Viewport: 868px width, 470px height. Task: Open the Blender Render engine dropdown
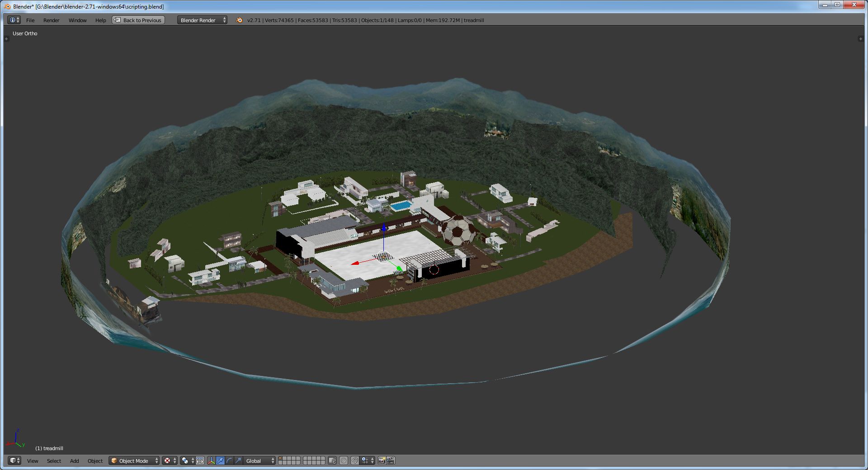[202, 20]
